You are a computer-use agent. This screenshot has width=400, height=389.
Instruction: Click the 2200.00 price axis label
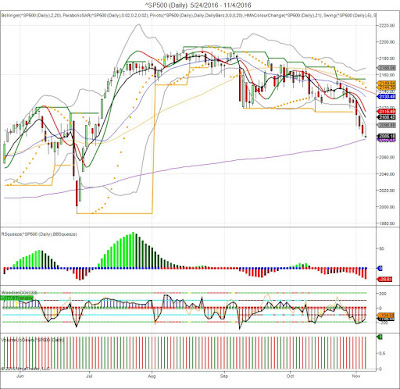[x=387, y=42]
